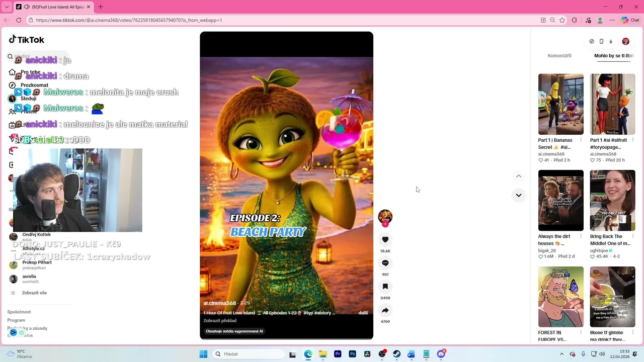Open Steam from the taskbar
This screenshot has height=362, width=644.
coord(396,354)
